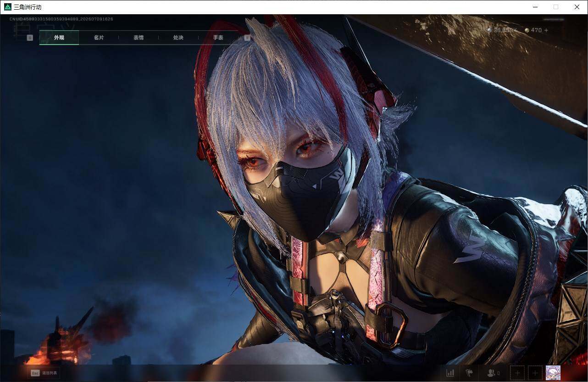588x382 pixels.
Task: Click the E next-tab key icon
Action: pos(247,38)
